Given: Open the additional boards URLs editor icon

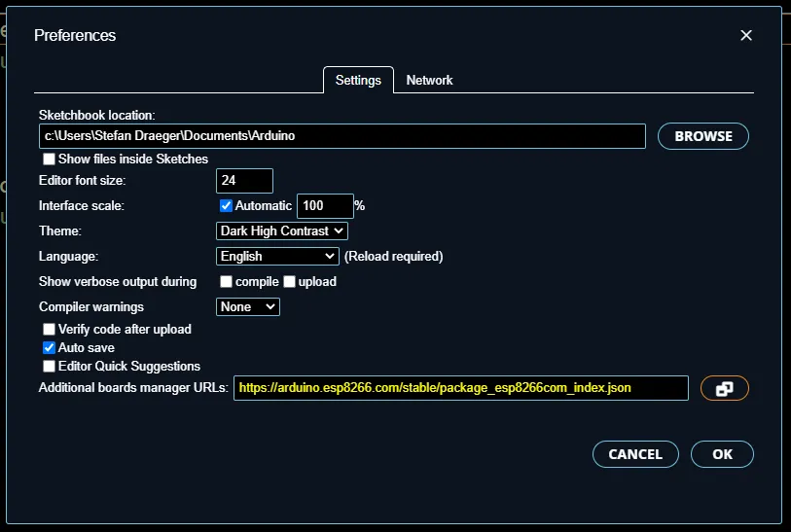Looking at the screenshot, I should point(724,388).
